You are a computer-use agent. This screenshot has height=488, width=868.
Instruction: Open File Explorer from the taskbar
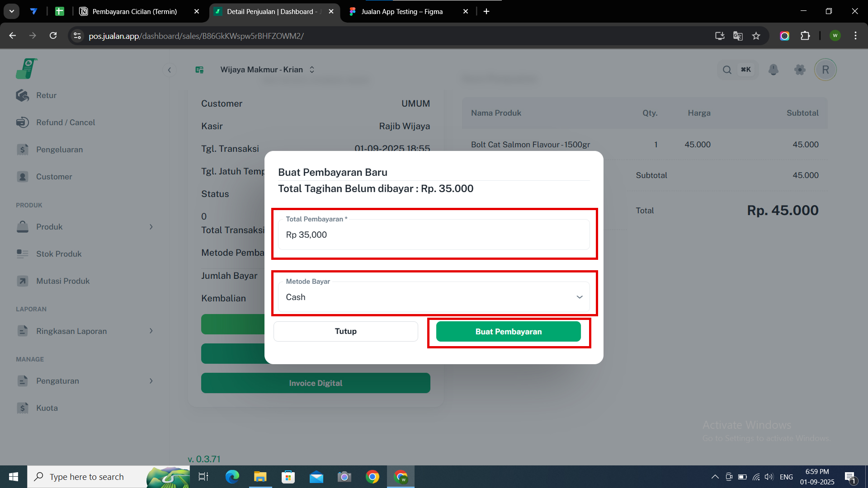(x=260, y=477)
